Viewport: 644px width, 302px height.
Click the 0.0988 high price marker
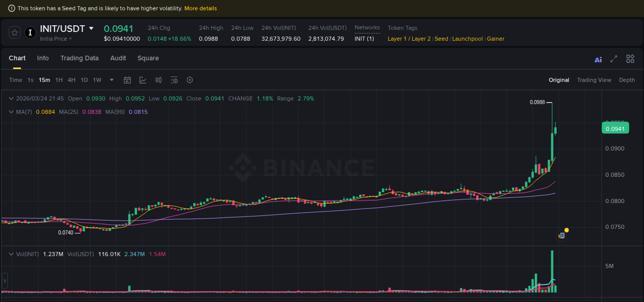pos(537,102)
